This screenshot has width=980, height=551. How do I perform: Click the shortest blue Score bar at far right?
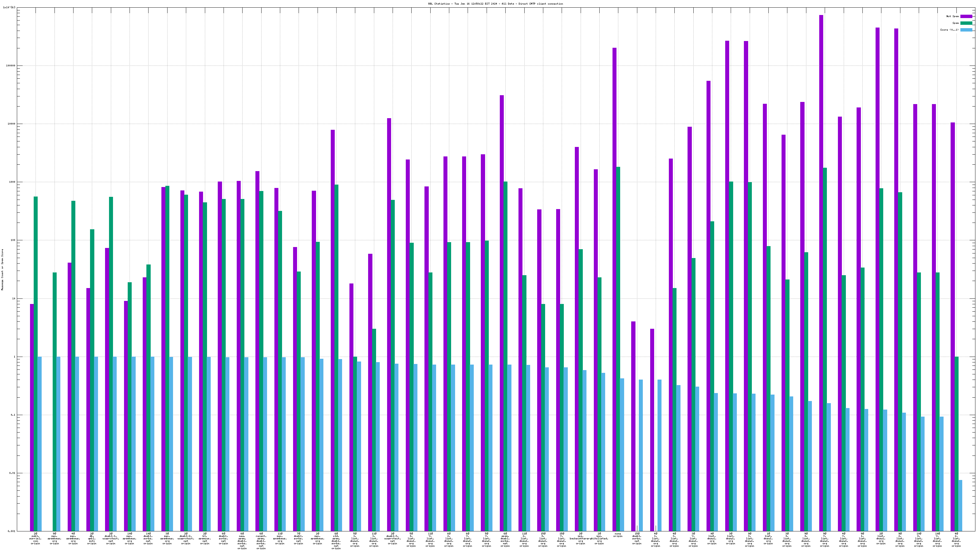(x=960, y=506)
